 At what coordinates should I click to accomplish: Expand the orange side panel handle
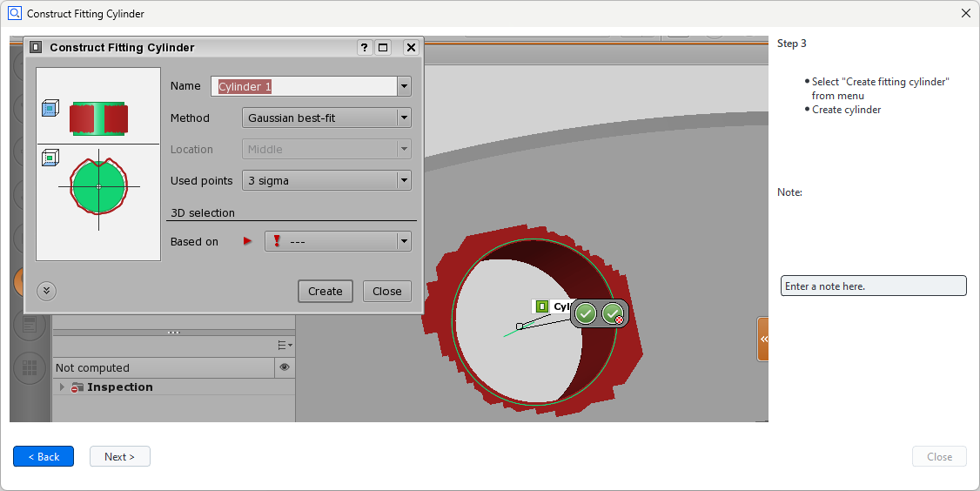[762, 339]
